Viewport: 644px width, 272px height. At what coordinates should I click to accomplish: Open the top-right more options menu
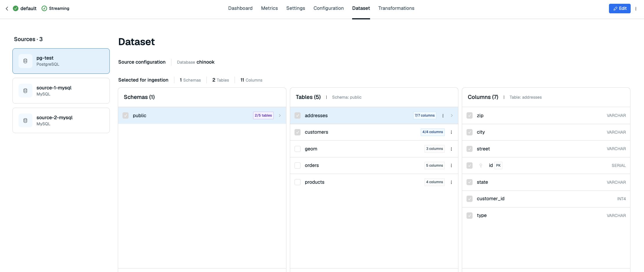click(x=636, y=8)
